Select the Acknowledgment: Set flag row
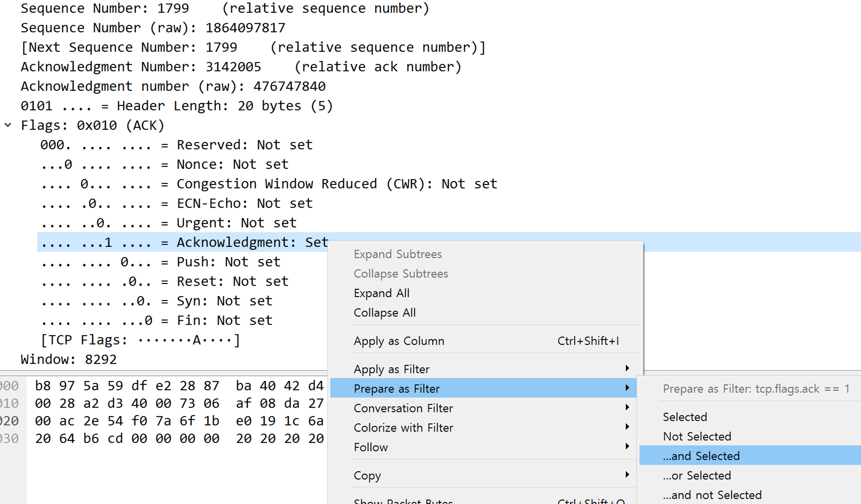This screenshot has width=861, height=504. click(x=185, y=242)
